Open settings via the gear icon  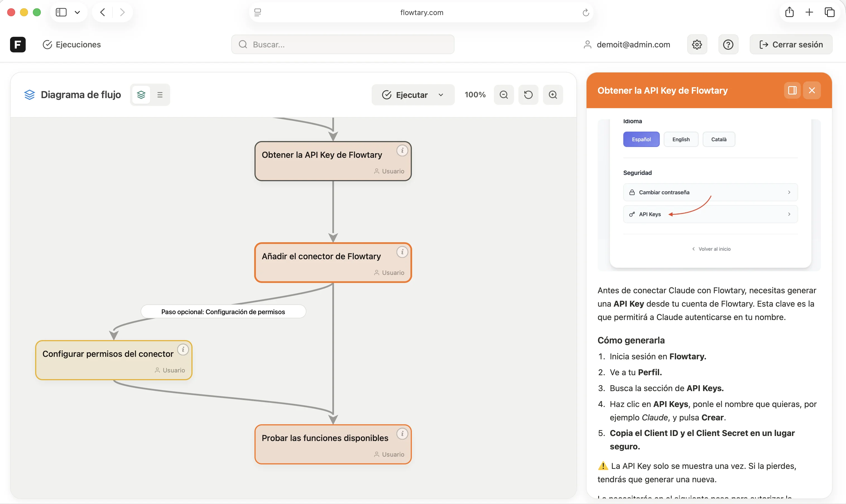pos(697,45)
